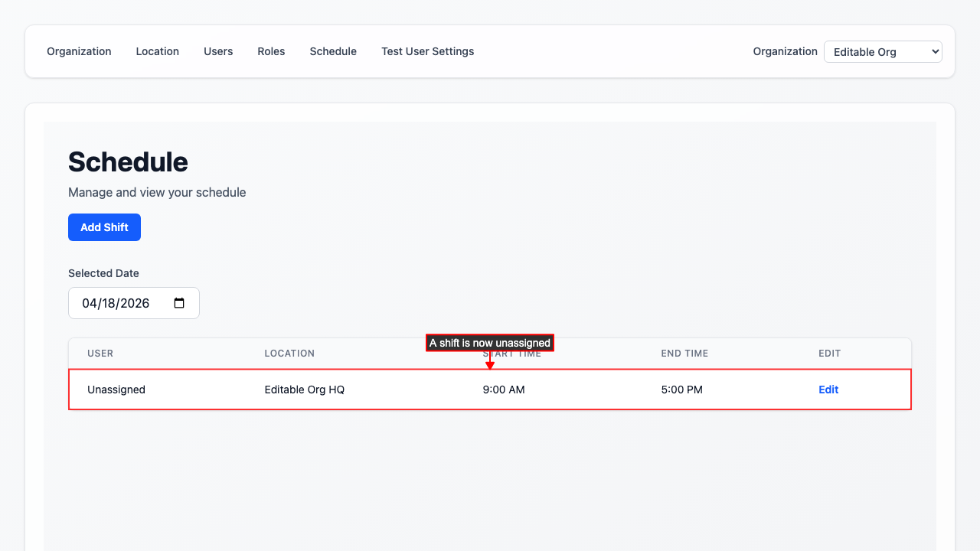Click Edit link for the unassigned shift
The width and height of the screenshot is (980, 551).
coord(828,390)
